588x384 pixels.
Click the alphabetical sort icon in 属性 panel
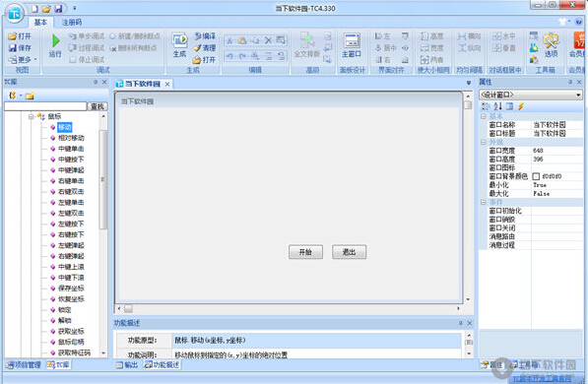point(497,106)
